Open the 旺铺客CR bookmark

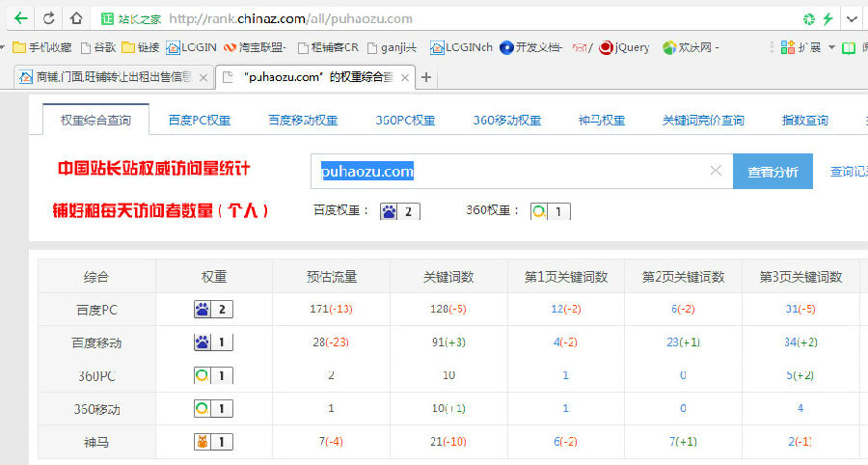[x=328, y=47]
